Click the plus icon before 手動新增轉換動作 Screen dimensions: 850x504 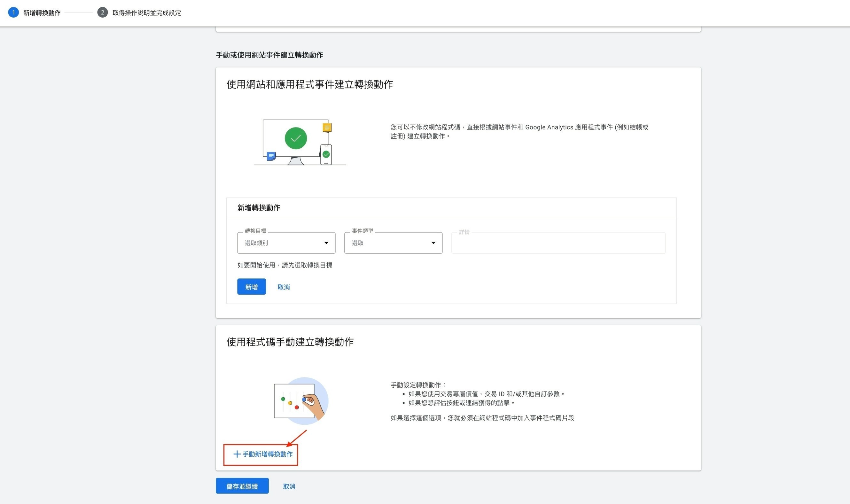click(237, 454)
